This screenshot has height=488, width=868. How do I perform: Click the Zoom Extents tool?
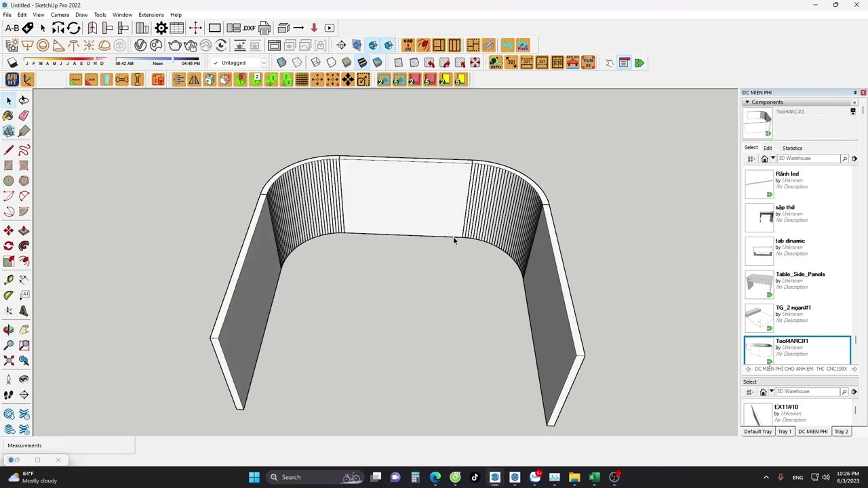[9, 361]
